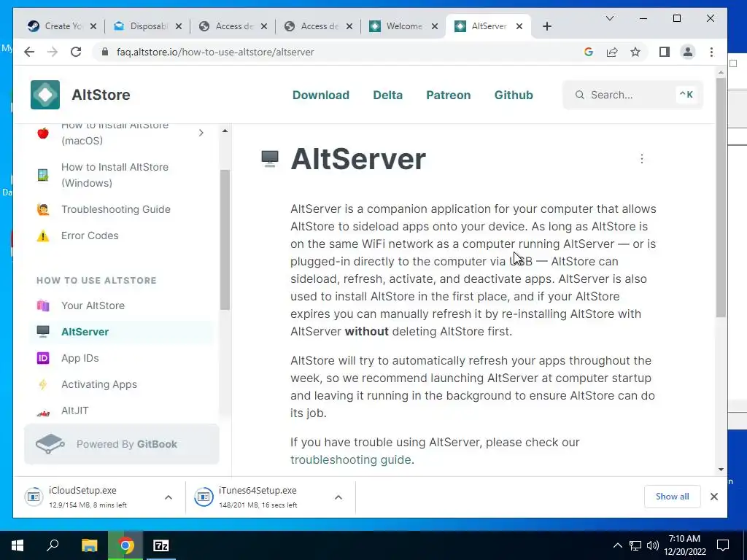Click the address bar URL
The image size is (747, 560).
pyautogui.click(x=215, y=52)
